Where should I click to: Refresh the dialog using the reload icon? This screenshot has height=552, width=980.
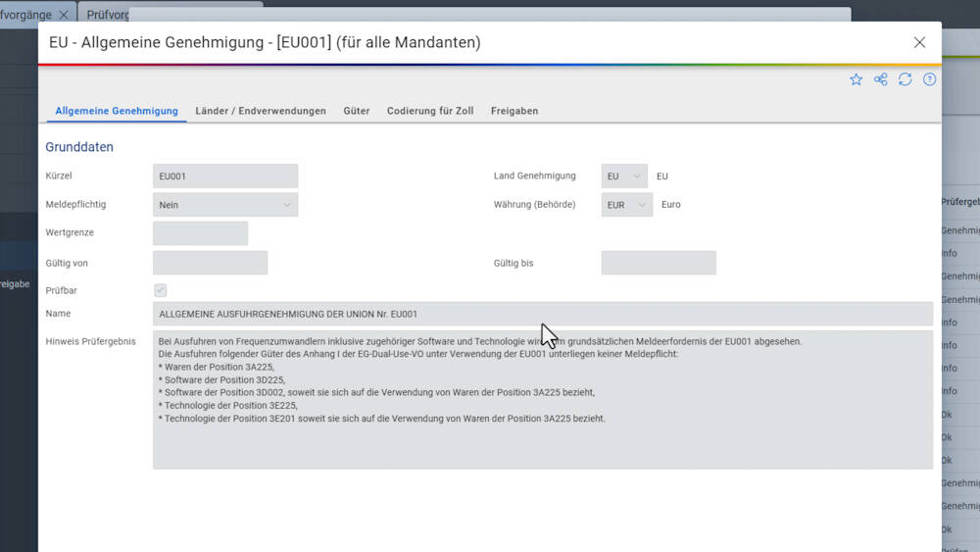[905, 79]
